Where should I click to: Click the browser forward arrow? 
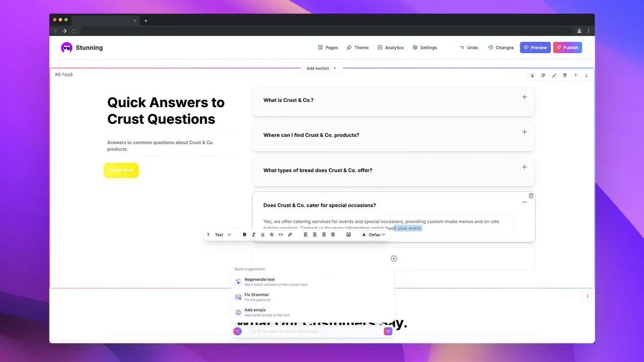(x=64, y=31)
